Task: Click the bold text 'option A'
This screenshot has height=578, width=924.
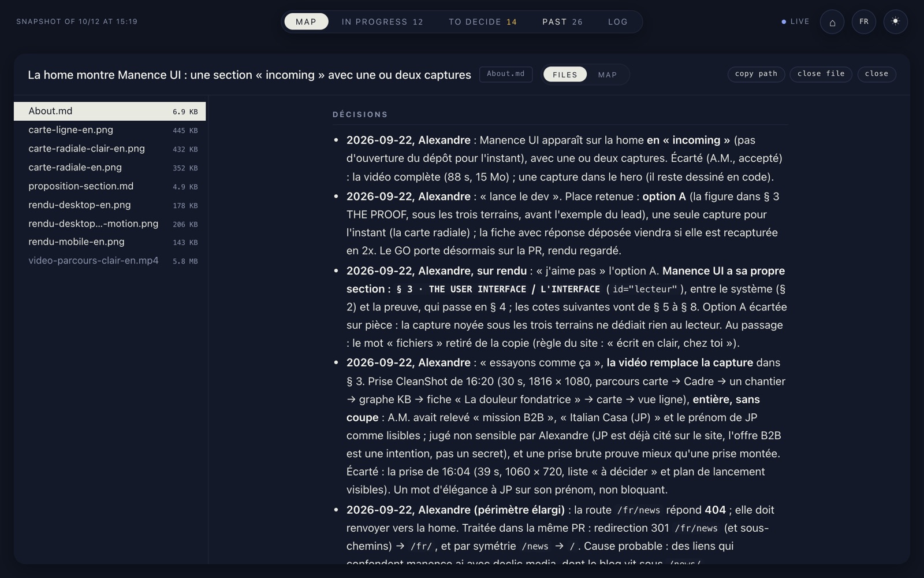Action: click(x=664, y=197)
